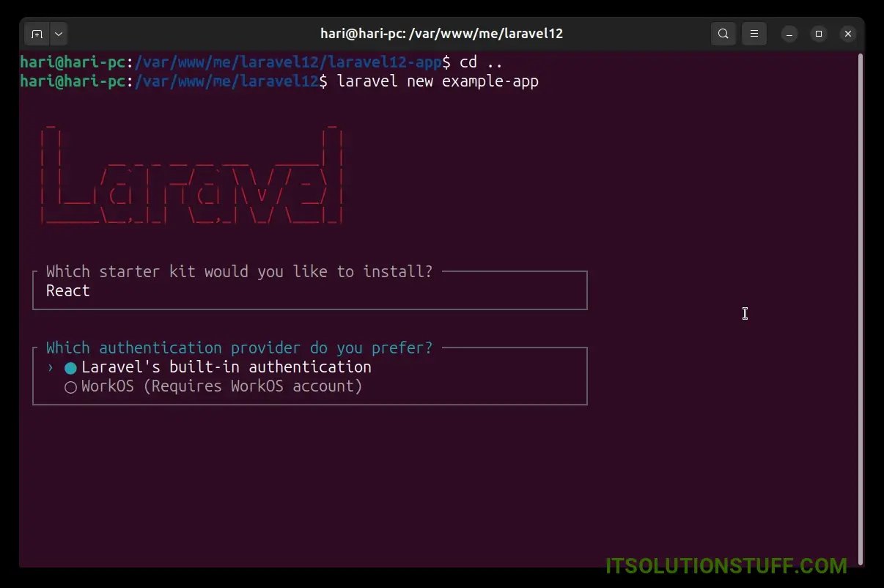Close the terminal window
This screenshot has height=588, width=884.
tap(847, 34)
